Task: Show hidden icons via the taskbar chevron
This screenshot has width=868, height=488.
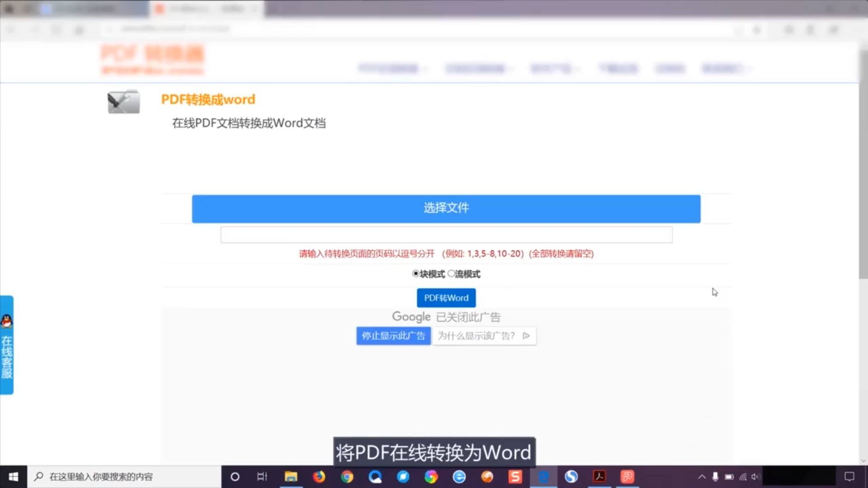Action: (702, 477)
